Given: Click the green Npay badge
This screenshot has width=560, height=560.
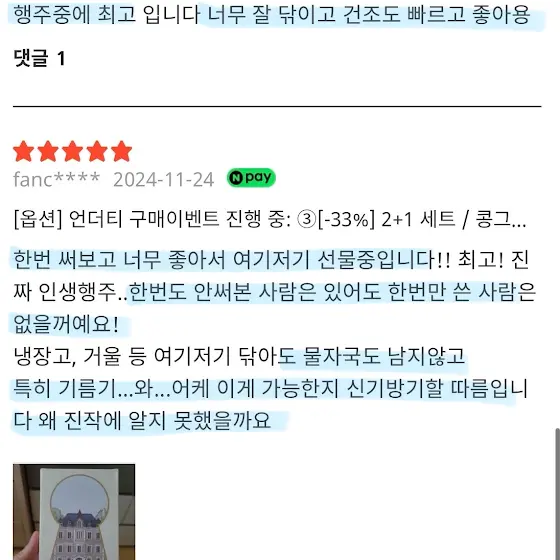Looking at the screenshot, I should coord(251,178).
